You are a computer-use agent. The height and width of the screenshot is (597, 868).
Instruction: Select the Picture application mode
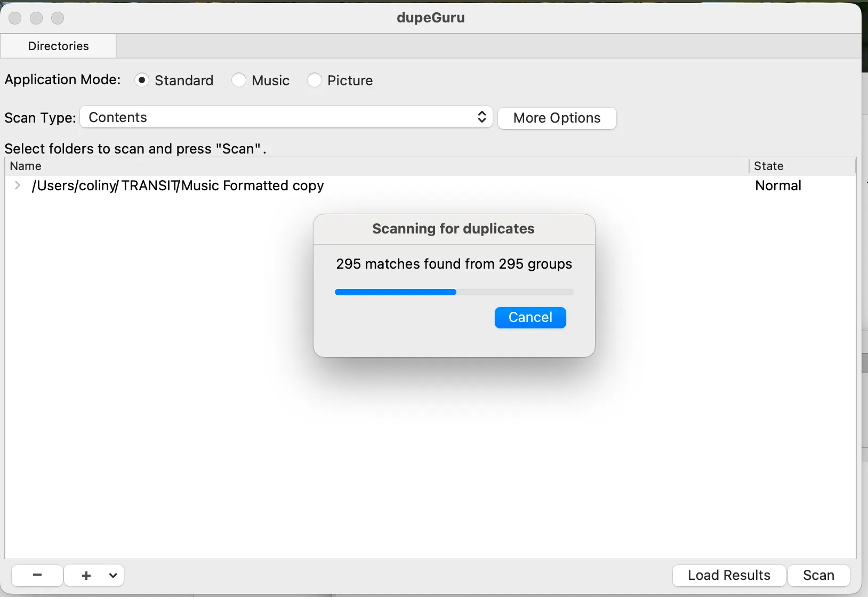coord(315,80)
